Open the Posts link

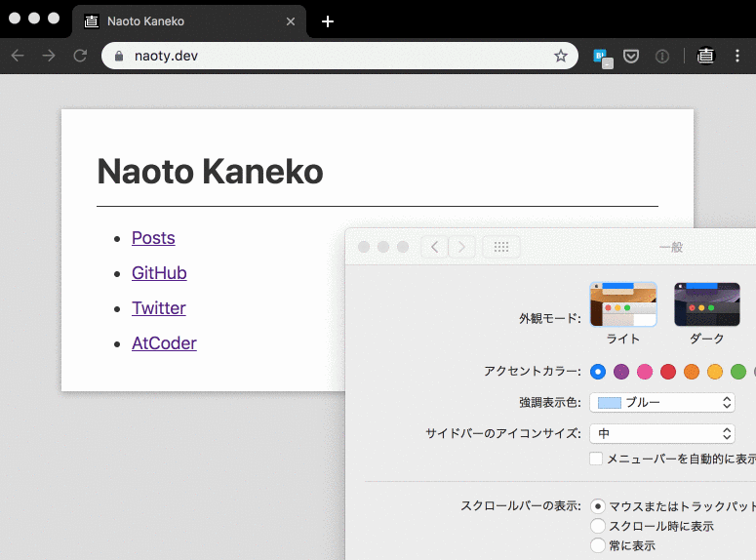153,238
